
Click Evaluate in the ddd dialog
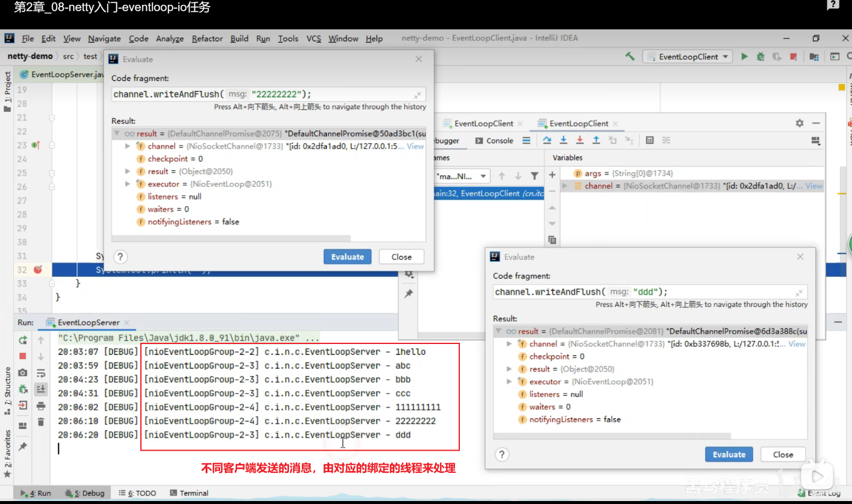[729, 454]
